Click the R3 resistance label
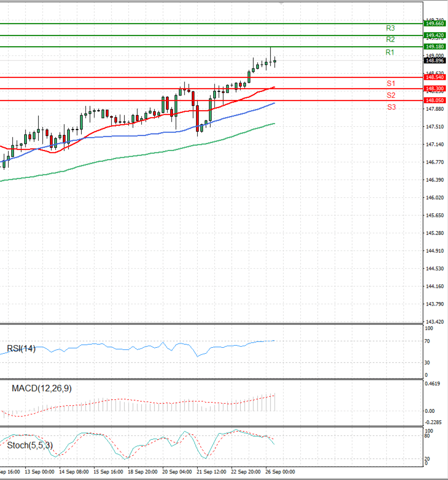Screen dimensions: 448x480 tap(390, 28)
